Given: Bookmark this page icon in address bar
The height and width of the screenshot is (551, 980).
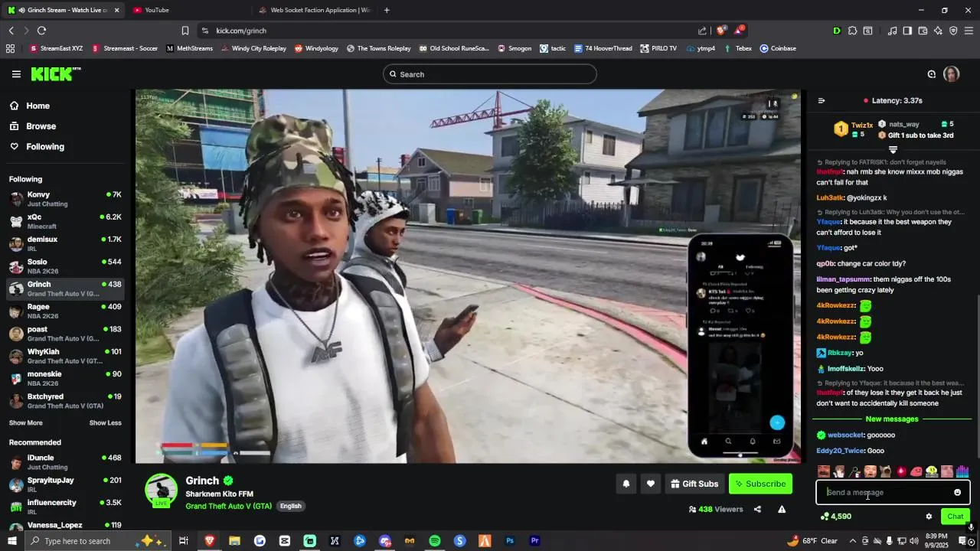Looking at the screenshot, I should (185, 31).
